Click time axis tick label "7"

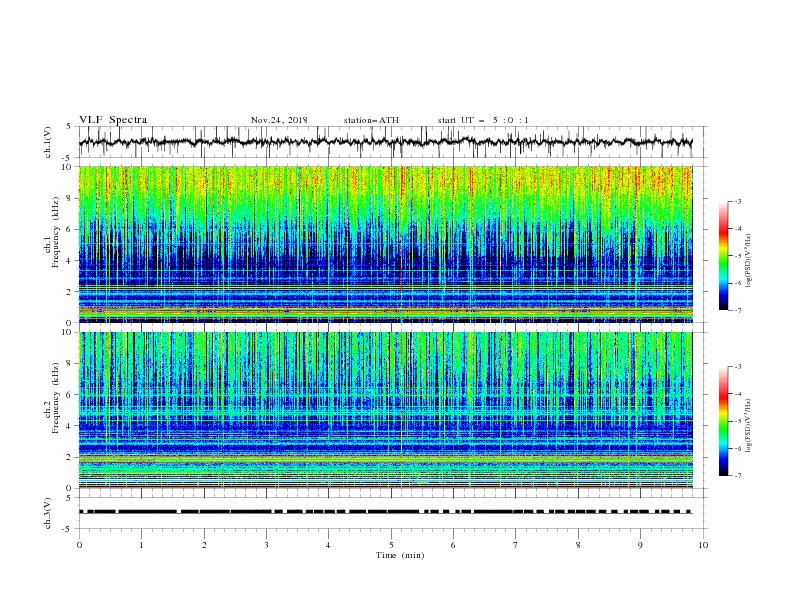[516, 545]
